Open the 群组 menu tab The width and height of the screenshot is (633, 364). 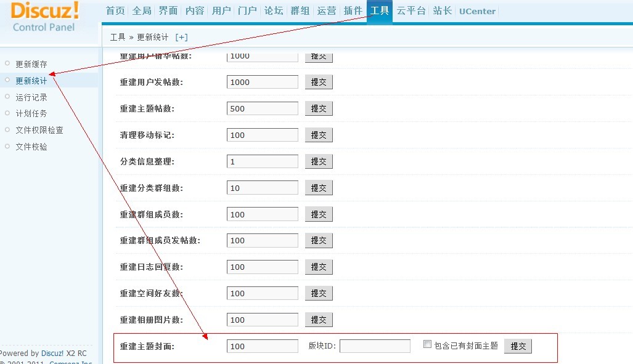tap(300, 10)
